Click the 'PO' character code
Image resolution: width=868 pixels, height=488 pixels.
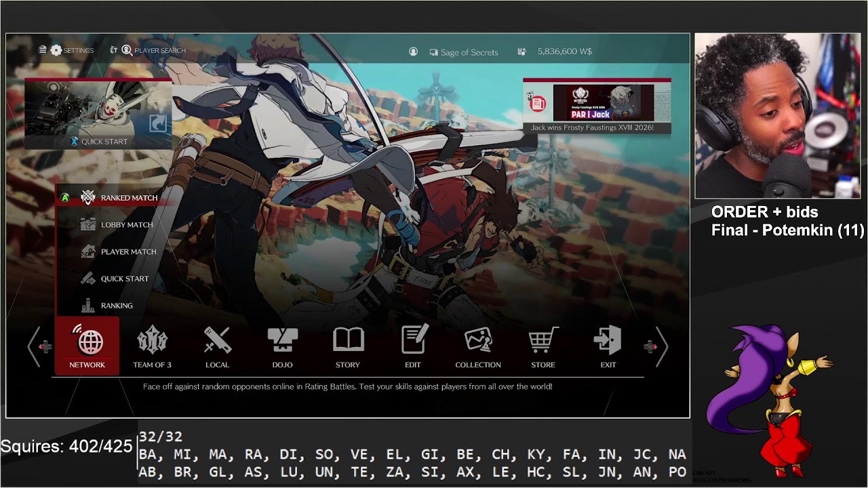point(677,472)
